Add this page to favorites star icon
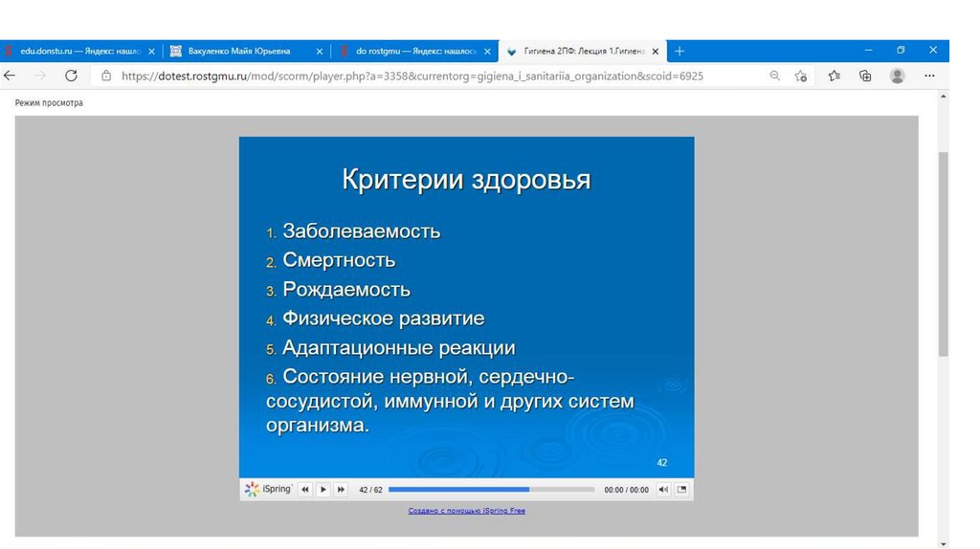 point(801,76)
